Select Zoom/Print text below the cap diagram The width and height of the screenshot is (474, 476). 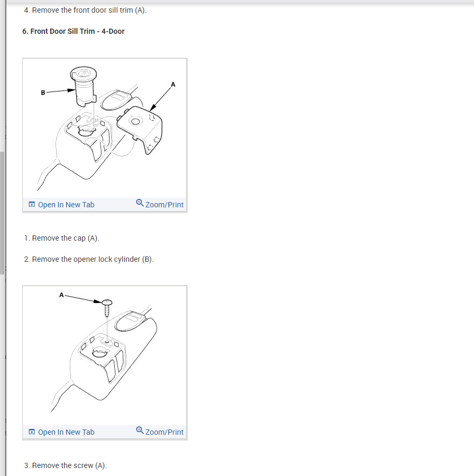click(x=165, y=205)
